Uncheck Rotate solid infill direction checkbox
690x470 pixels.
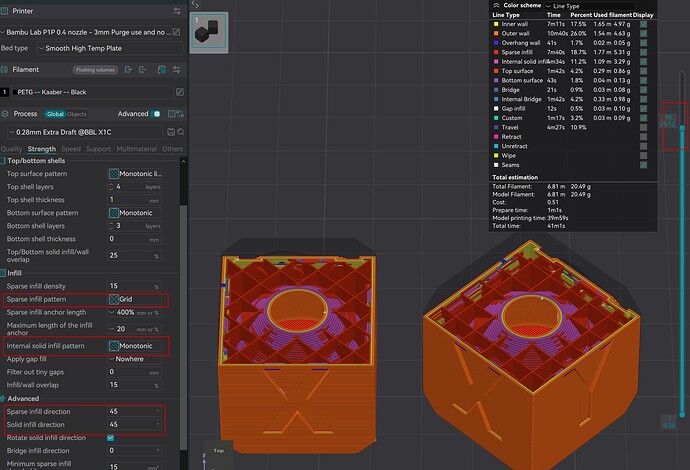(x=110, y=437)
